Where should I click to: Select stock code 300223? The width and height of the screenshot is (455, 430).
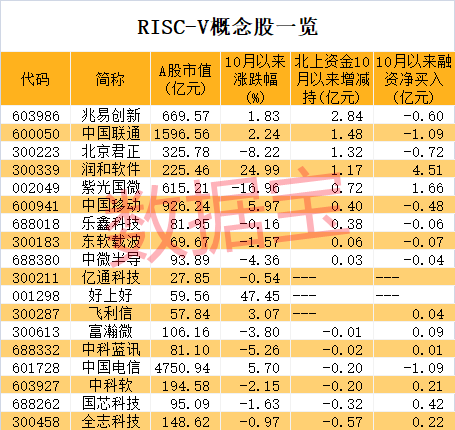pyautogui.click(x=36, y=152)
